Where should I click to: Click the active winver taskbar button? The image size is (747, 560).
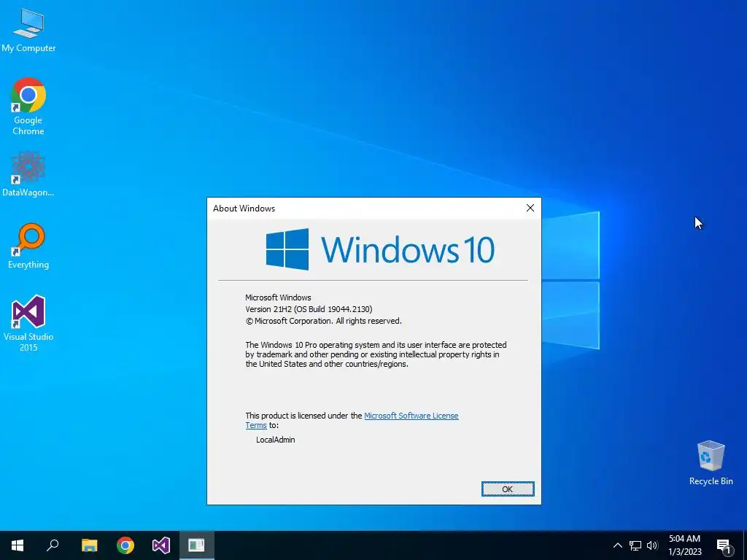197,545
